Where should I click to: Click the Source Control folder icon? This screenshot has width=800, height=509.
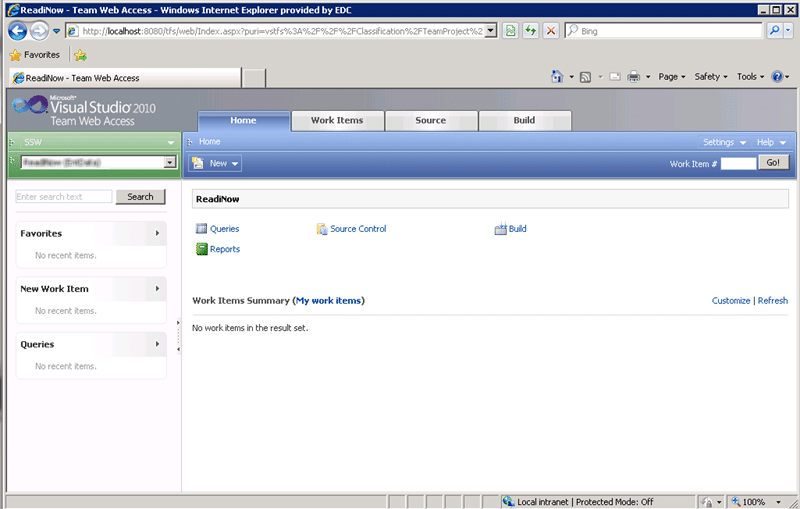pyautogui.click(x=322, y=229)
